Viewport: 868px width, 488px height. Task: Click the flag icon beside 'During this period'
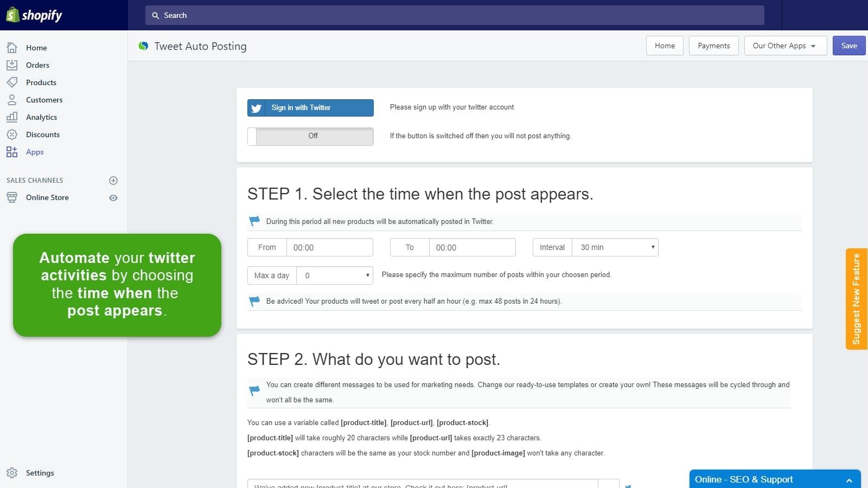pos(254,221)
